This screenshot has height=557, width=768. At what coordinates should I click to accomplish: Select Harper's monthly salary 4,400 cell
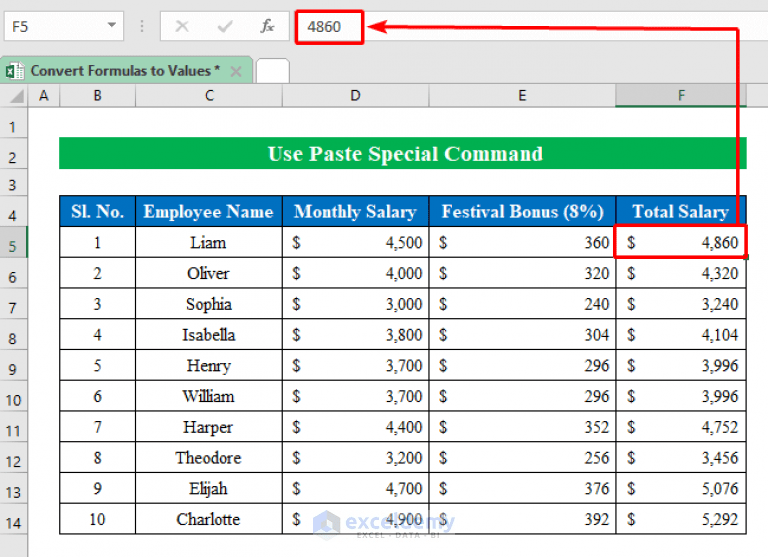356,427
